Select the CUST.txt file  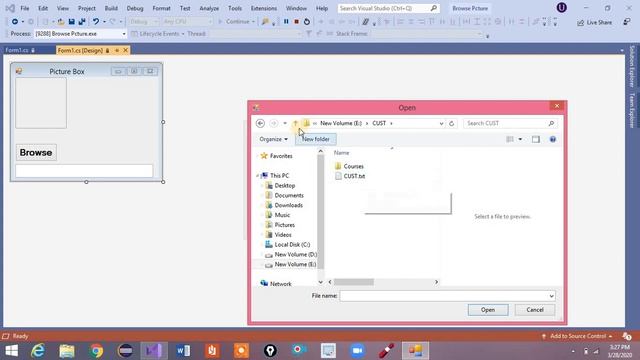pos(350,176)
